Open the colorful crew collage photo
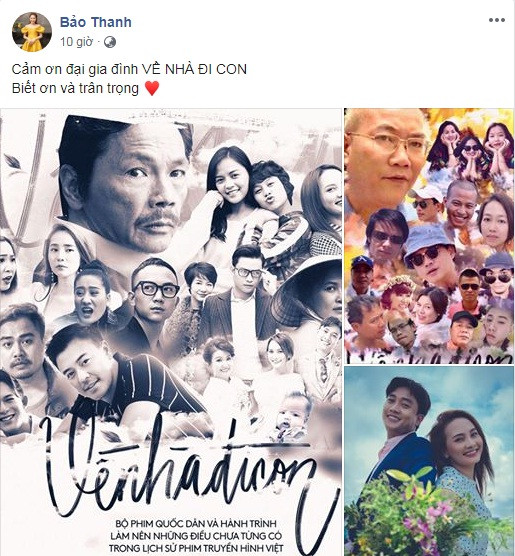 (429, 236)
